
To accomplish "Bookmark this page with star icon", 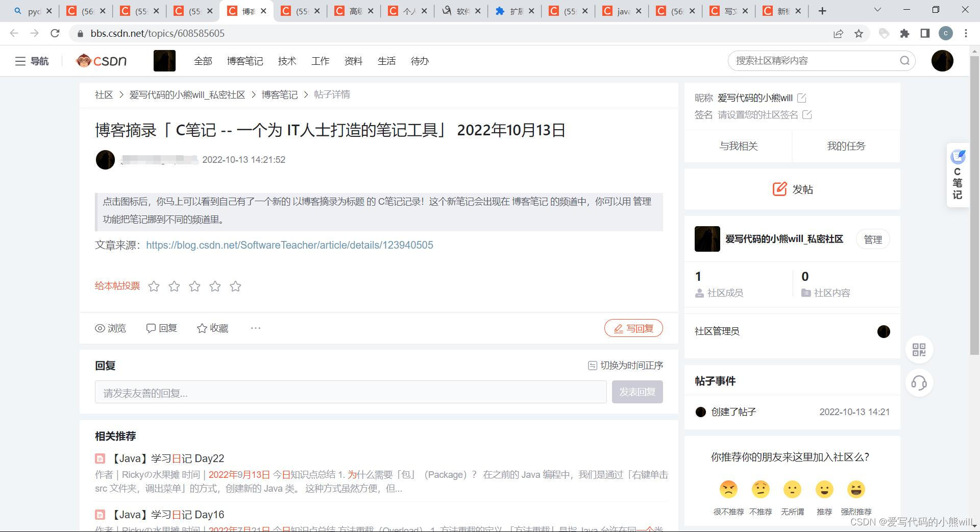I will click(x=859, y=33).
